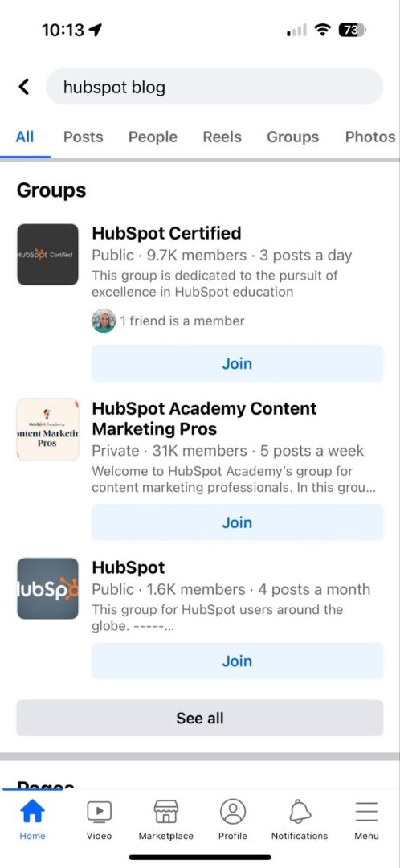The width and height of the screenshot is (400, 868).
Task: Open the Home tab icon
Action: (x=33, y=812)
